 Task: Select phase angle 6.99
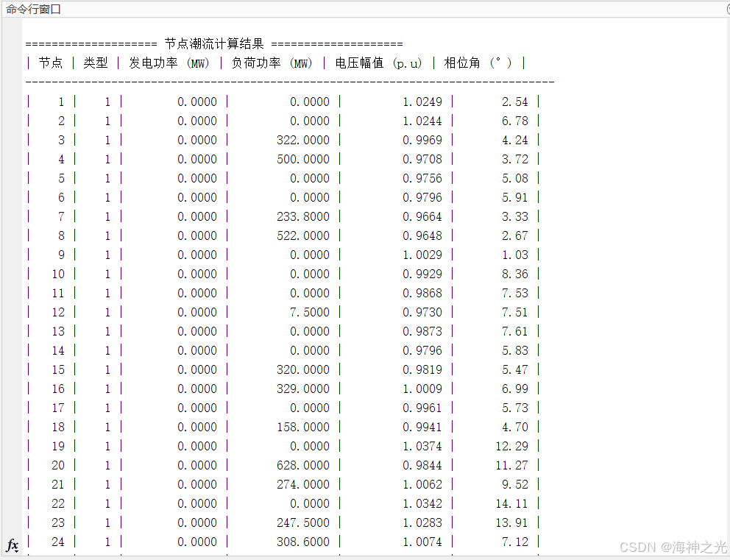coord(515,389)
